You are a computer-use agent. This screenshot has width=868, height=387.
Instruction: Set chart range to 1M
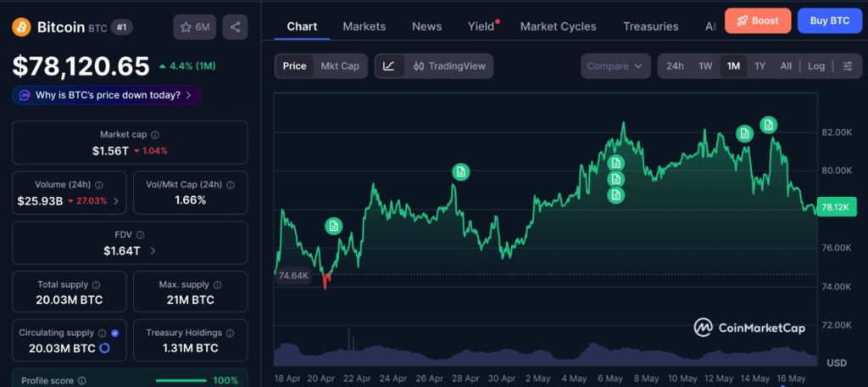733,66
